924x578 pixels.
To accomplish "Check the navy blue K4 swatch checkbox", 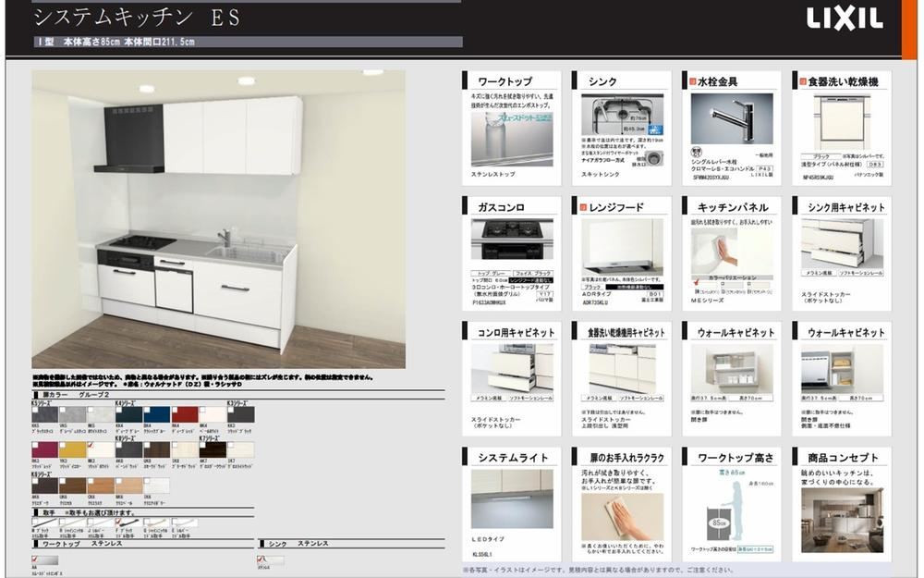I will pos(147,410).
